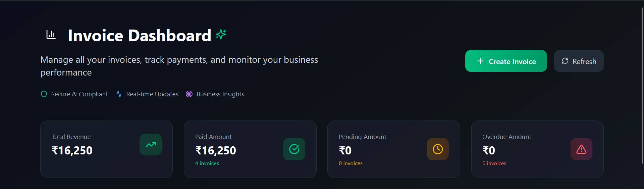Click the Pending Amount clock icon
The height and width of the screenshot is (189, 644).
pos(438,149)
